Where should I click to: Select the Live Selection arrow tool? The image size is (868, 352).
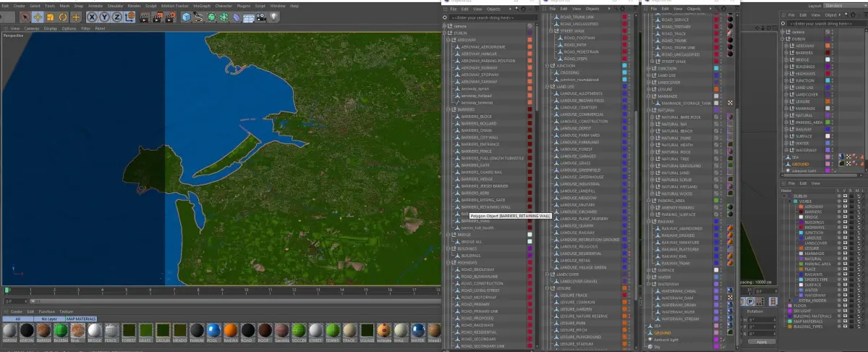[25, 17]
